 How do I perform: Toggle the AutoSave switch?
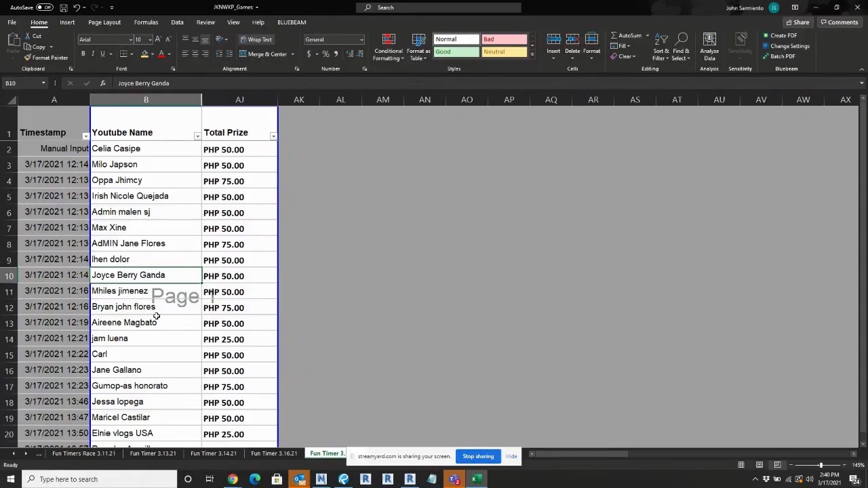[x=44, y=7]
